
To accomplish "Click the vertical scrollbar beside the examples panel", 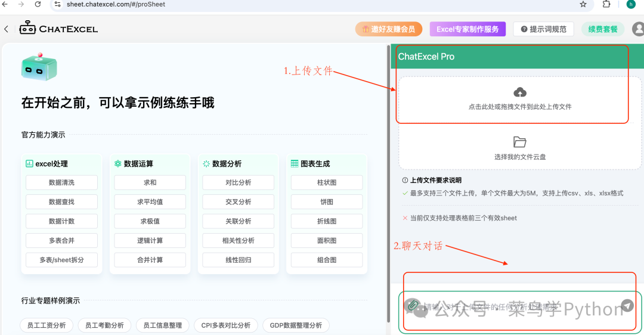I will (x=389, y=184).
